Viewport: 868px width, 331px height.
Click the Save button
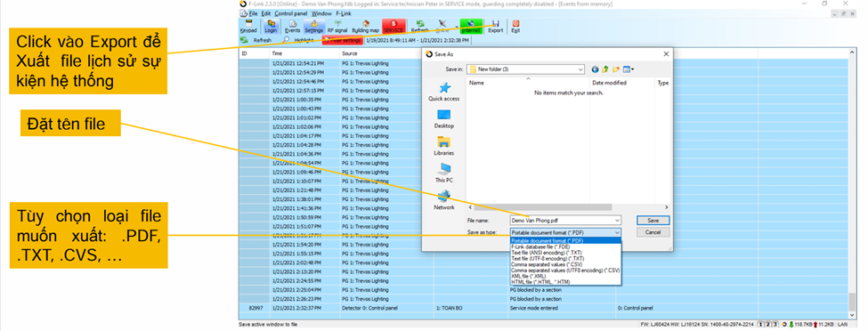(653, 221)
